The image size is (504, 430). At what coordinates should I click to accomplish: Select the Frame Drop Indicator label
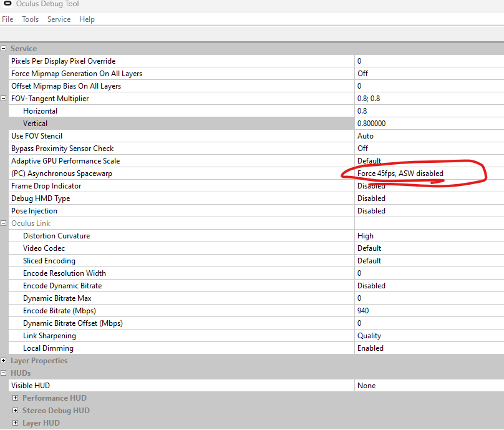46,186
